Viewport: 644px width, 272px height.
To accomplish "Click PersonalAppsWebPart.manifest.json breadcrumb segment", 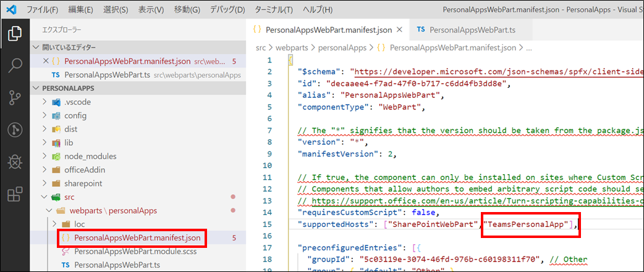I will [452, 48].
